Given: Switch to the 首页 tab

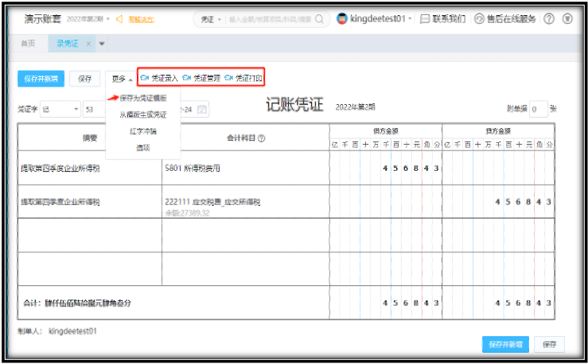Looking at the screenshot, I should pyautogui.click(x=28, y=44).
